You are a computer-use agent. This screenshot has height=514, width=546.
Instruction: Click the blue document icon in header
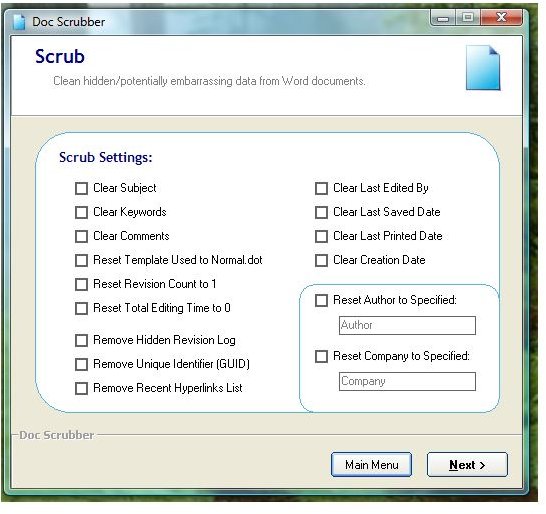point(483,68)
